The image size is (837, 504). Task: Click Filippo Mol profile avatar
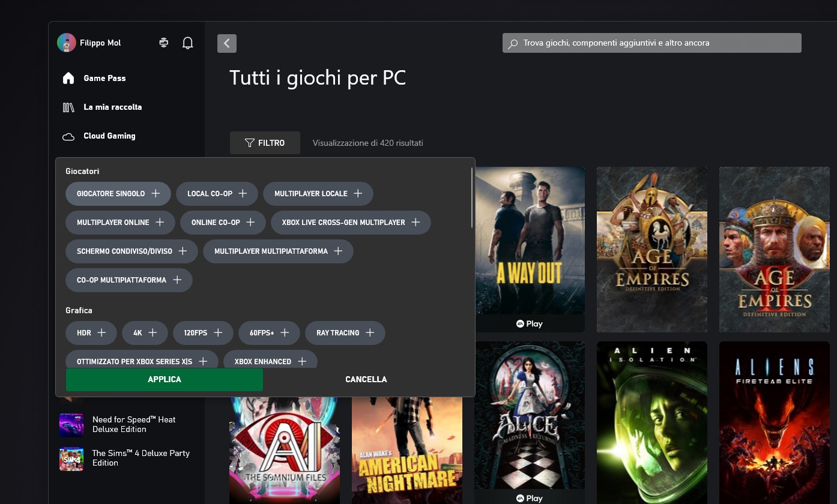pos(67,43)
